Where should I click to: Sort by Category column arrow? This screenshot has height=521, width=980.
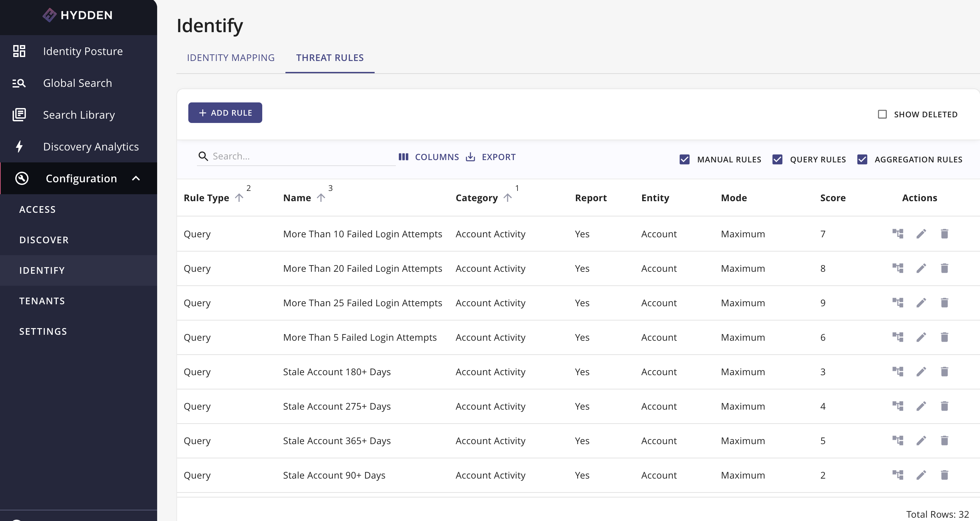[508, 198]
